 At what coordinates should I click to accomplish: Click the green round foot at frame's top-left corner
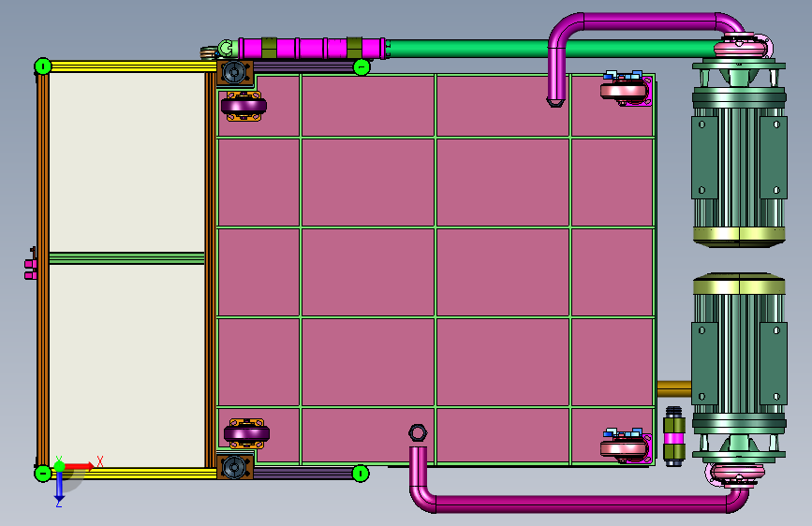tap(43, 66)
